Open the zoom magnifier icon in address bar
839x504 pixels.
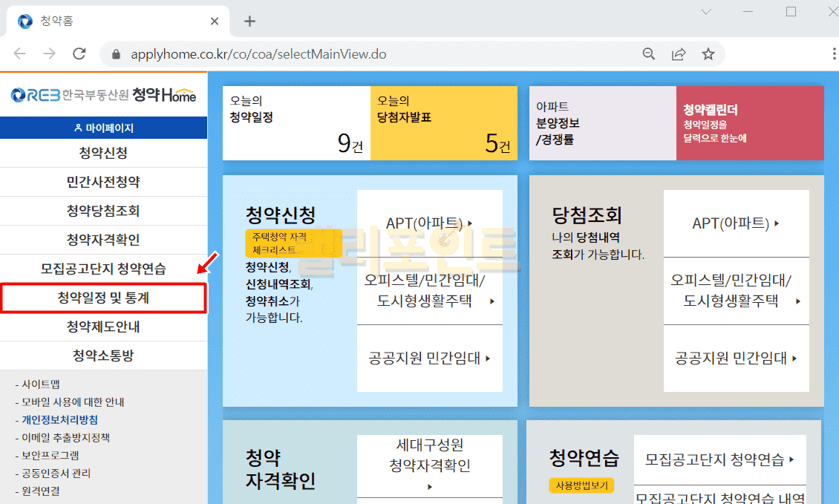click(649, 54)
